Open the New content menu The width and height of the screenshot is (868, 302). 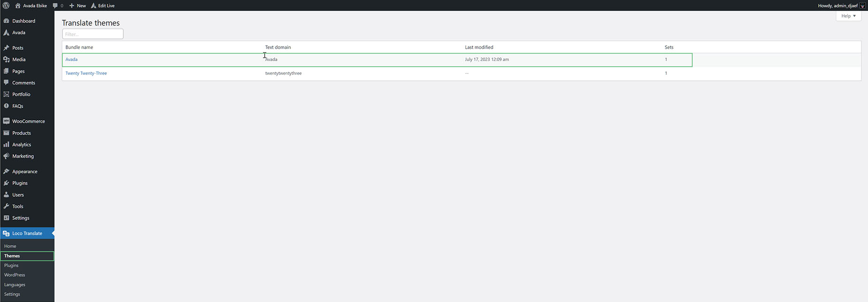(77, 6)
